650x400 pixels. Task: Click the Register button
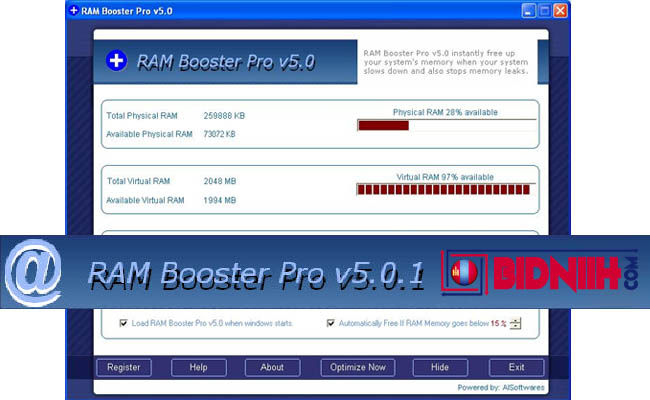pos(124,367)
